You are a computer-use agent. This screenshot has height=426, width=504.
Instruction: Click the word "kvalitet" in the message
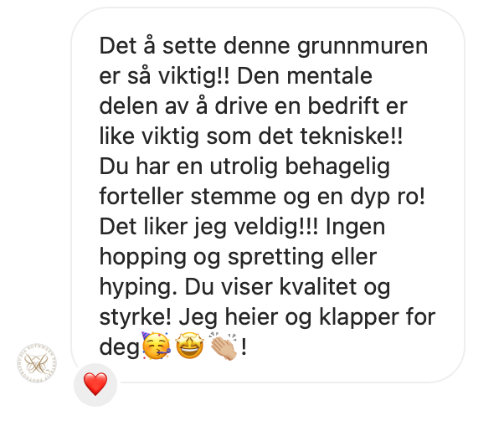point(318,287)
